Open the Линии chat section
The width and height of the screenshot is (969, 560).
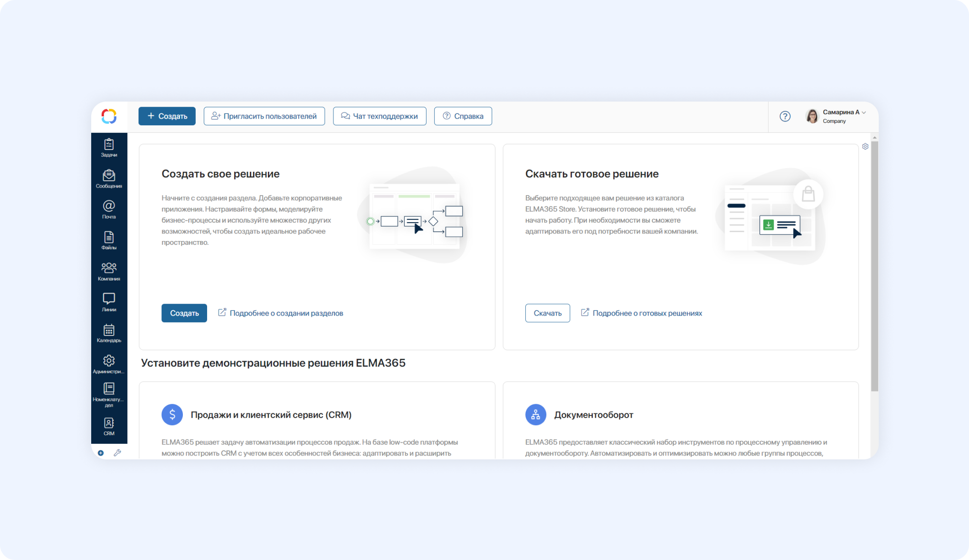pos(109,302)
